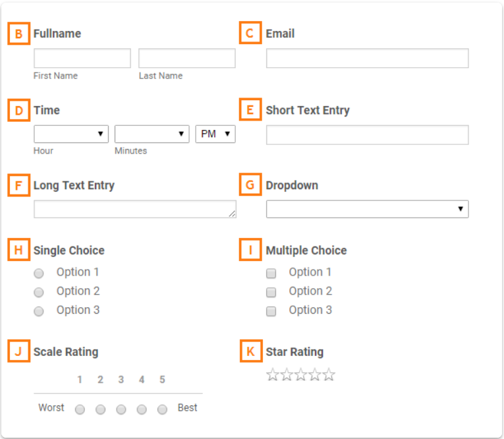Image resolution: width=504 pixels, height=439 pixels.
Task: Open the PM period selector
Action: point(215,134)
